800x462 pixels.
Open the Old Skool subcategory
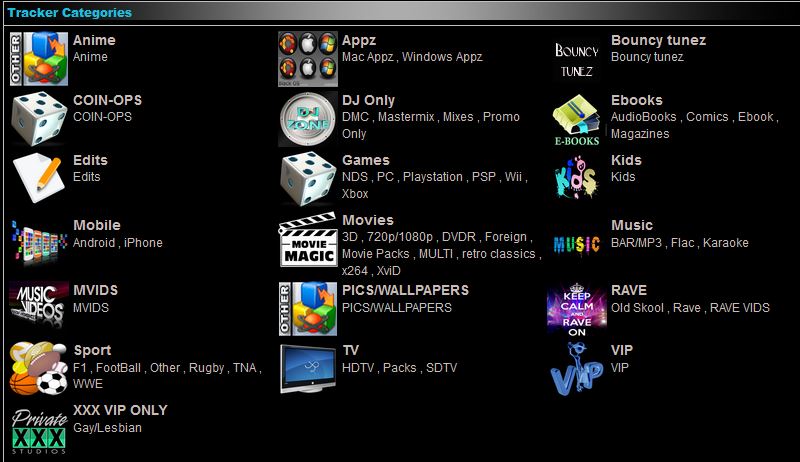637,308
